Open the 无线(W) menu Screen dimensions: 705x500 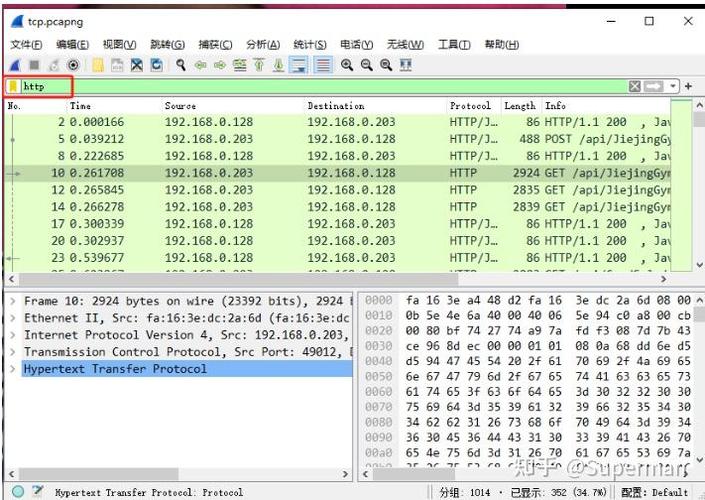405,45
